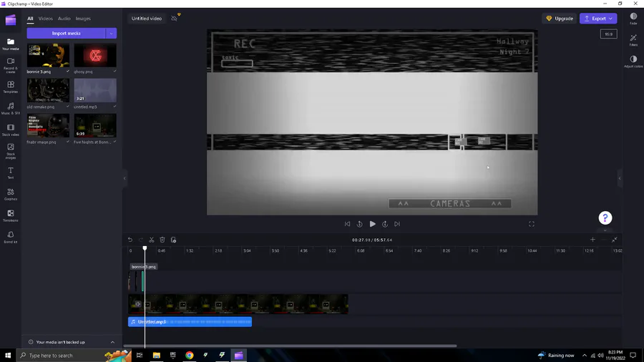644x362 pixels.
Task: Fit timeline to screen width
Action: (x=615, y=240)
